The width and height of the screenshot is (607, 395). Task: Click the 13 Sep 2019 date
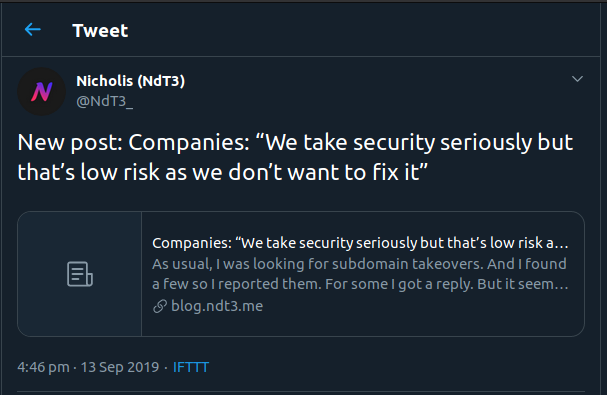120,367
